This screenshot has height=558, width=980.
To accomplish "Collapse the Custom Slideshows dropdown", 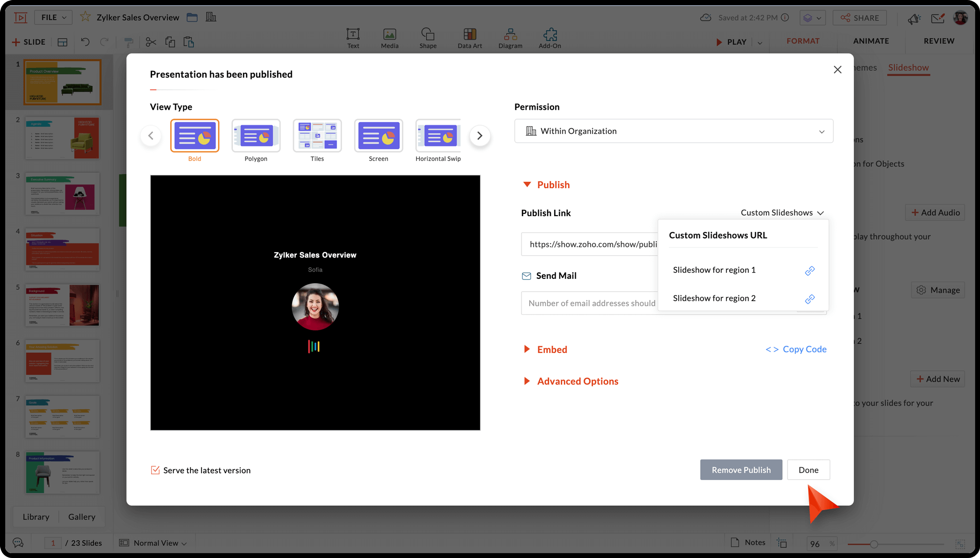I will tap(782, 213).
